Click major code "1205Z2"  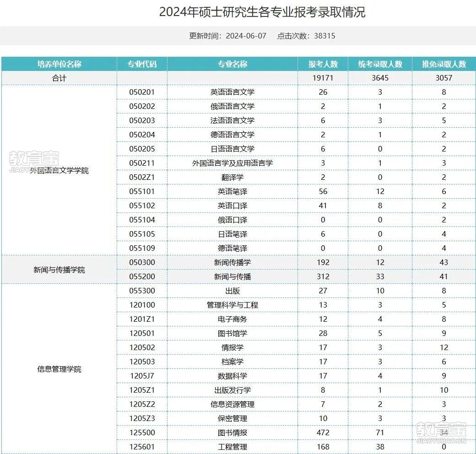tap(142, 404)
